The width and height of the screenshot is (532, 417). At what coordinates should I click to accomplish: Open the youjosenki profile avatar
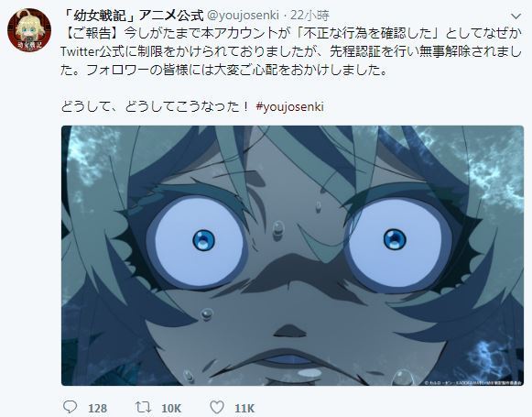tap(29, 29)
